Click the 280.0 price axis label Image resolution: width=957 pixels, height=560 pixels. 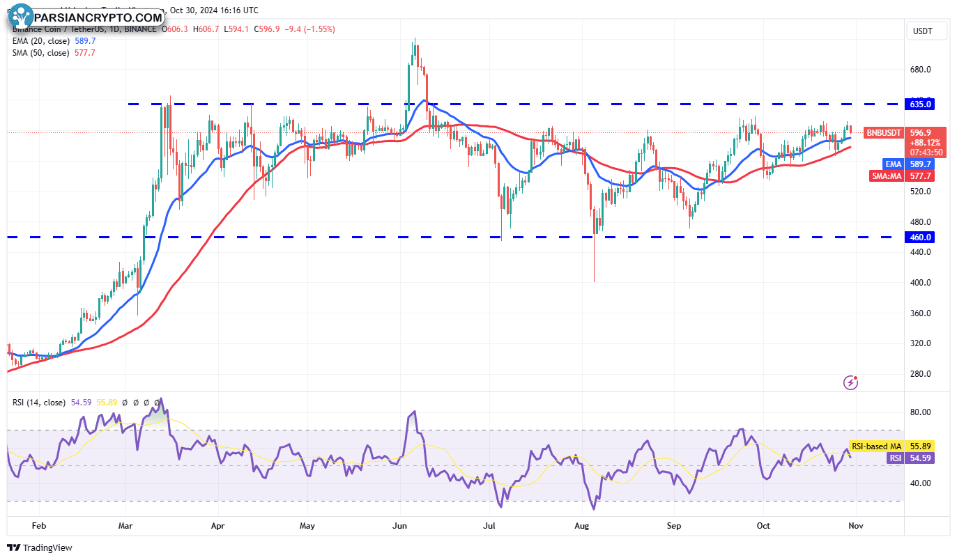pyautogui.click(x=920, y=374)
